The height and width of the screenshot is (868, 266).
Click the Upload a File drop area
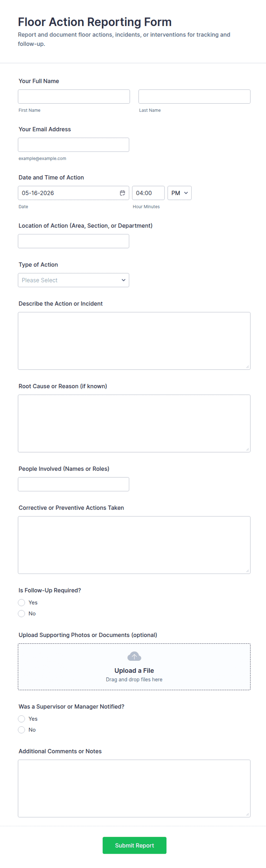pos(134,667)
